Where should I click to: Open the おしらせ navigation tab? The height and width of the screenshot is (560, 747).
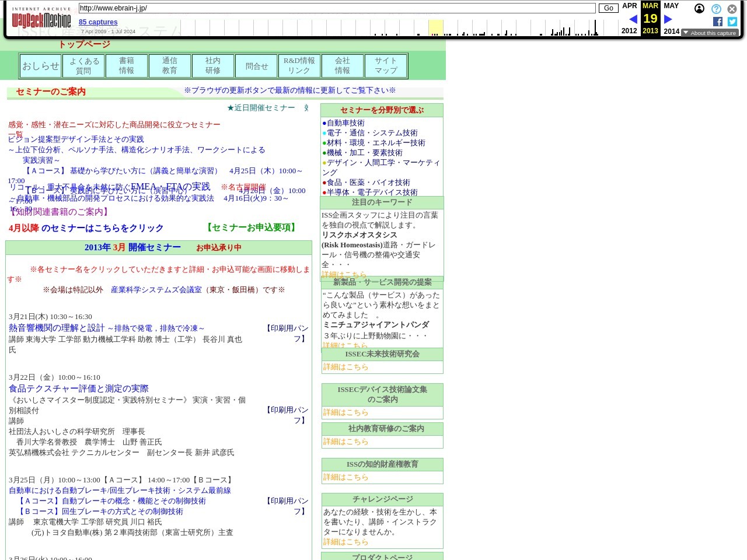41,66
